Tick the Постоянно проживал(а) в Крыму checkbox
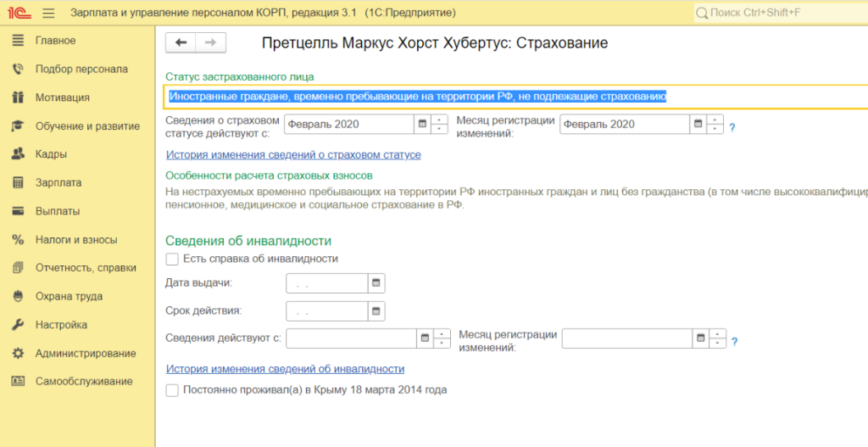Viewport: 868px width, 447px height. (x=173, y=390)
